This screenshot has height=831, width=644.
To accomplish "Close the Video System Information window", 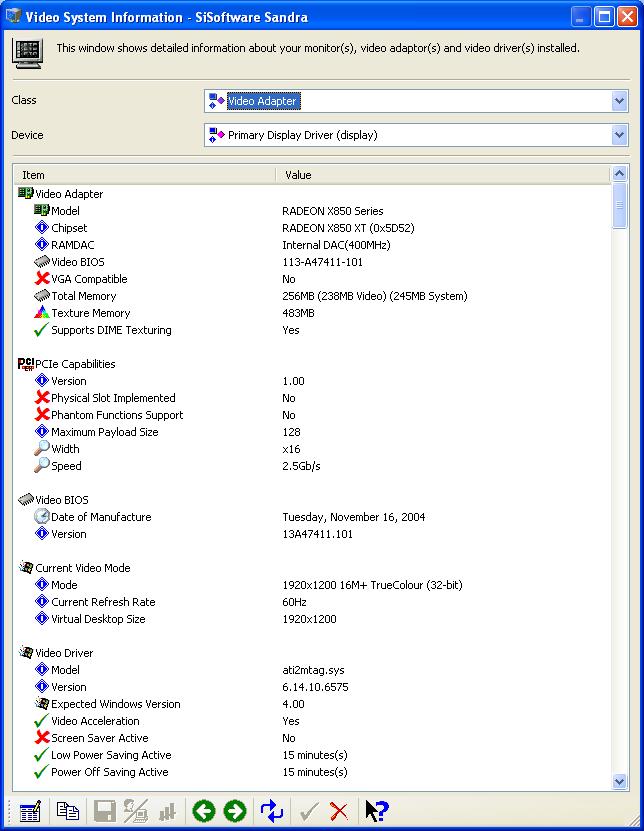I will pyautogui.click(x=627, y=17).
